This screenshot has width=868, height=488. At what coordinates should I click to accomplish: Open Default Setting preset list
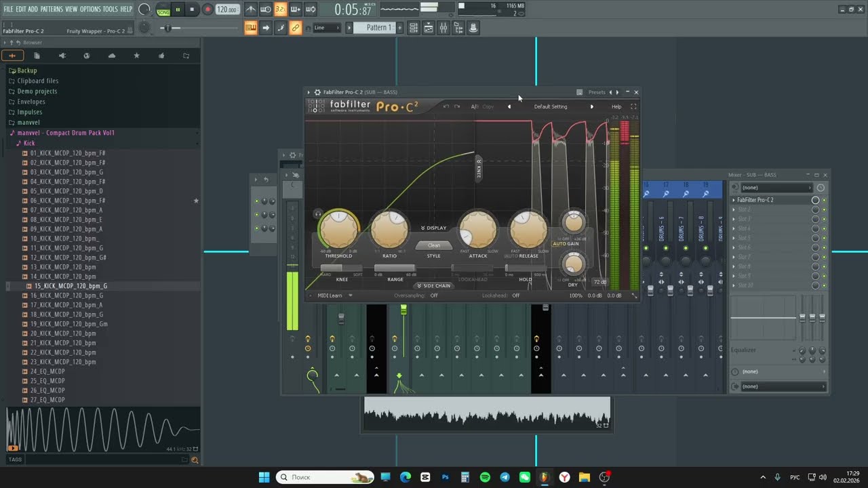coord(551,106)
